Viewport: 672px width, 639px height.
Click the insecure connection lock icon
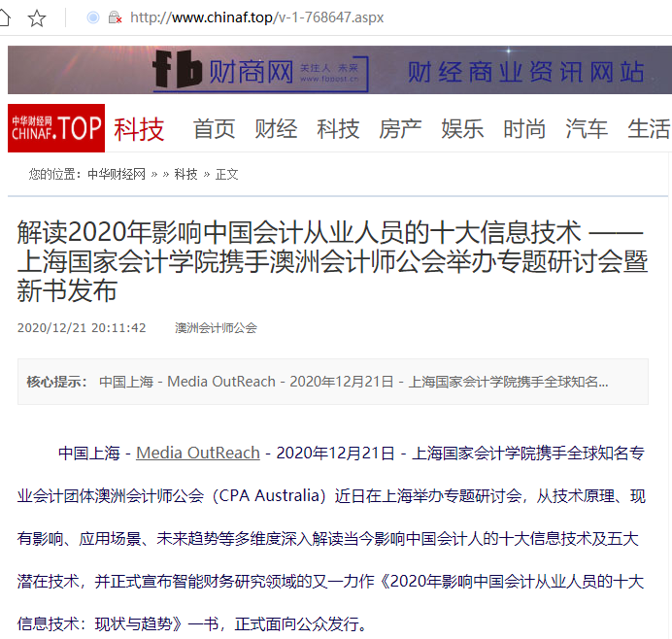click(115, 17)
